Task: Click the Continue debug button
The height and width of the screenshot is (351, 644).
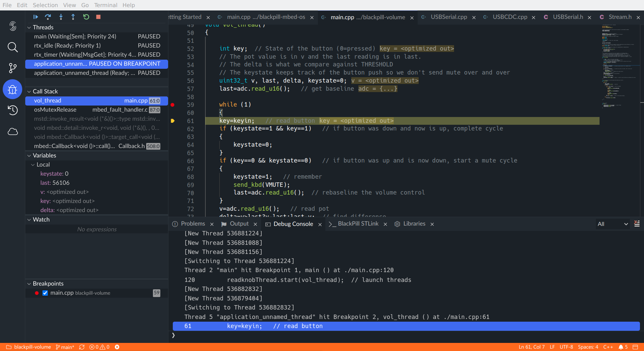Action: pos(35,17)
